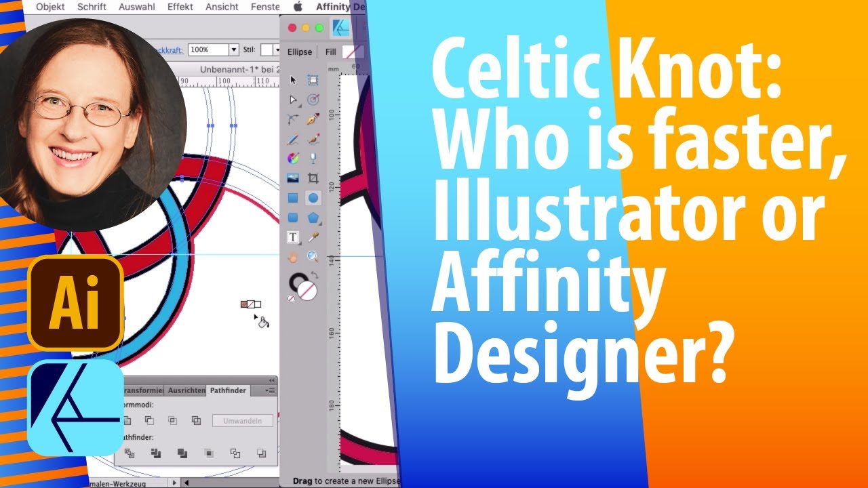Screen dimensions: 868x488
Task: Select the Artistic Text tool
Action: [x=293, y=237]
